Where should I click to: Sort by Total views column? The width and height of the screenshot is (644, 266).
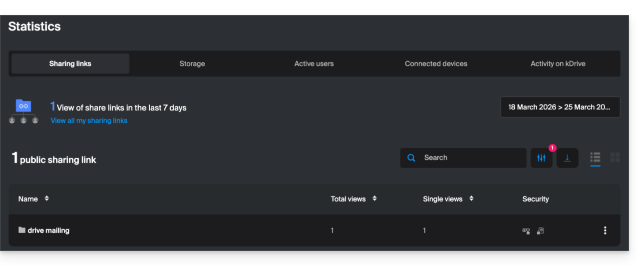click(x=374, y=198)
